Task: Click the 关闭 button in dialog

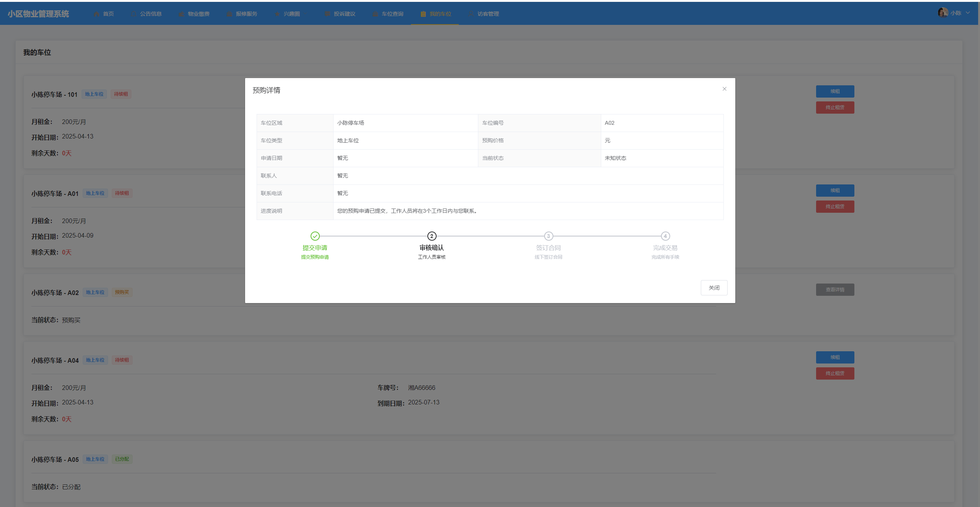Action: click(714, 288)
